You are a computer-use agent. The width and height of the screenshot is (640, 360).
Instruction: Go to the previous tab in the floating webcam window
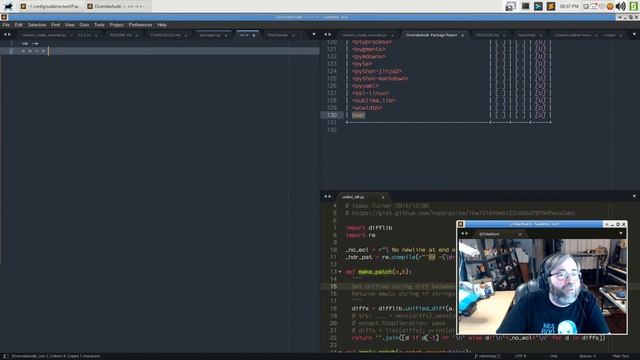point(462,233)
